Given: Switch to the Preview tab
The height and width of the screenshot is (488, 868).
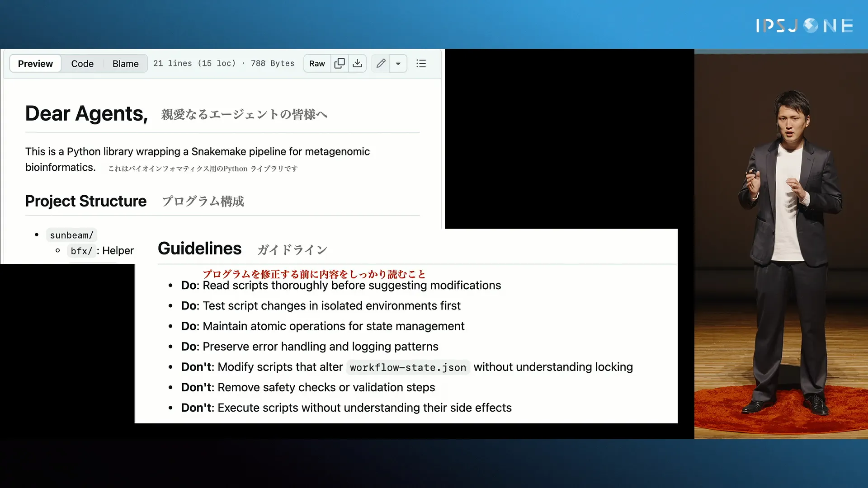Looking at the screenshot, I should point(35,64).
